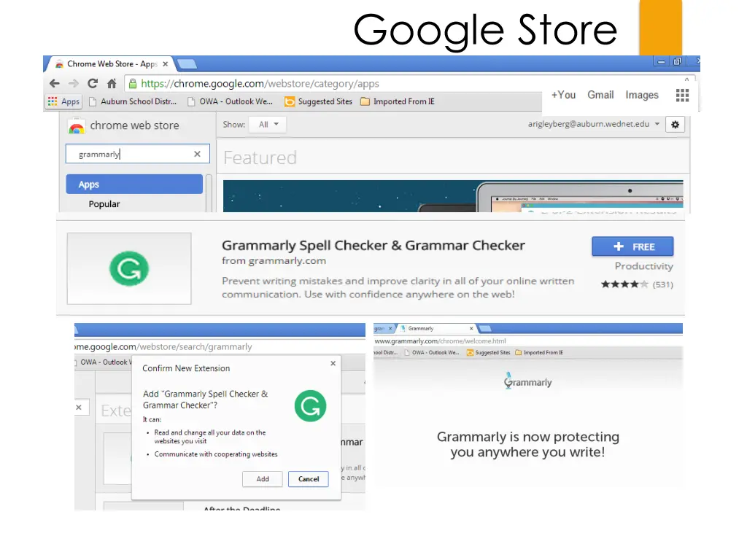Go to the home page icon
This screenshot has width=747, height=560.
(x=112, y=84)
